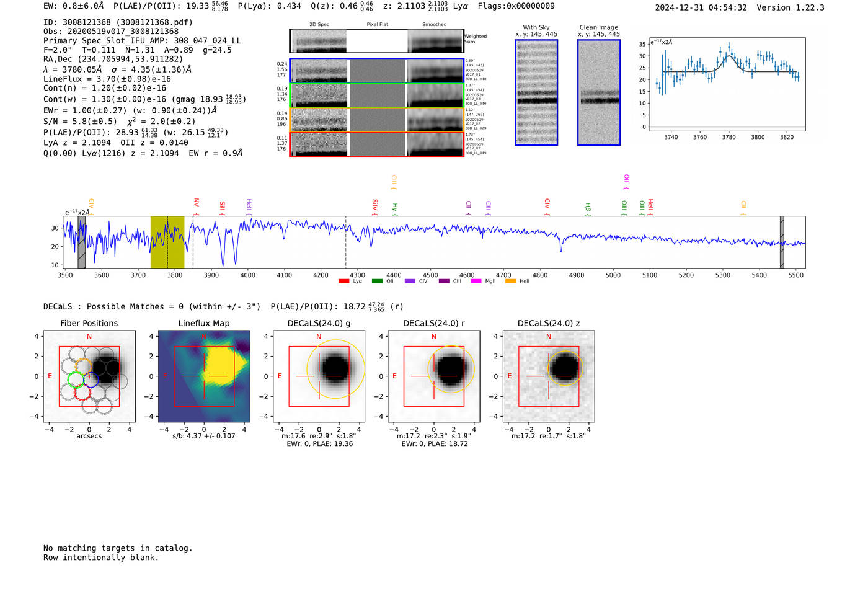The height and width of the screenshot is (591, 868).
Task: Open the DECaLS(24.0) z image
Action: tap(549, 376)
